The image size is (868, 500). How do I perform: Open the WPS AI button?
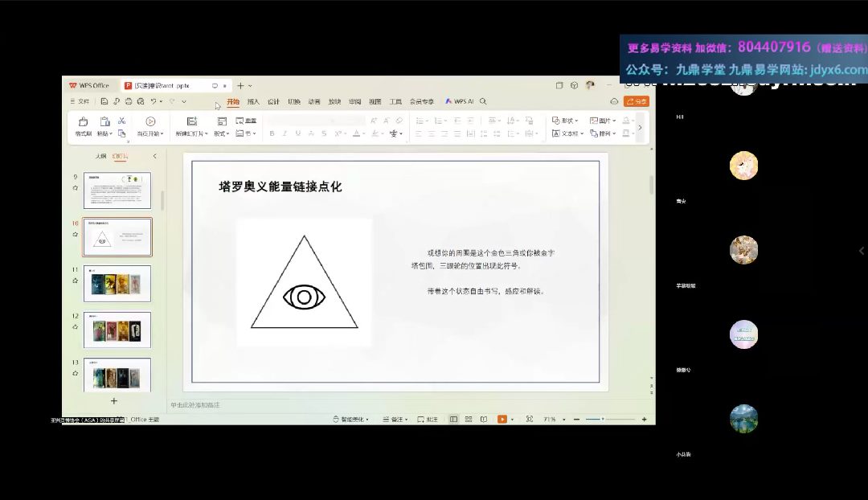[x=460, y=101]
